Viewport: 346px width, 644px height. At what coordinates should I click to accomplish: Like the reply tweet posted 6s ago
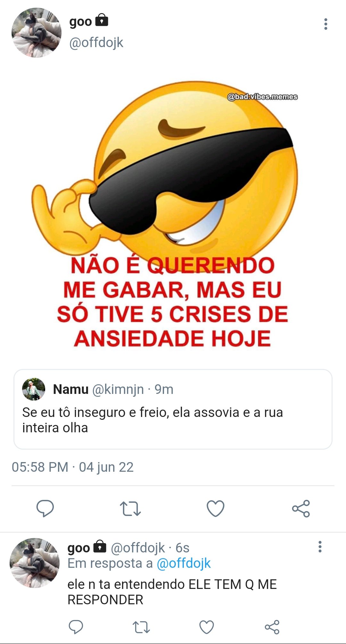(207, 627)
